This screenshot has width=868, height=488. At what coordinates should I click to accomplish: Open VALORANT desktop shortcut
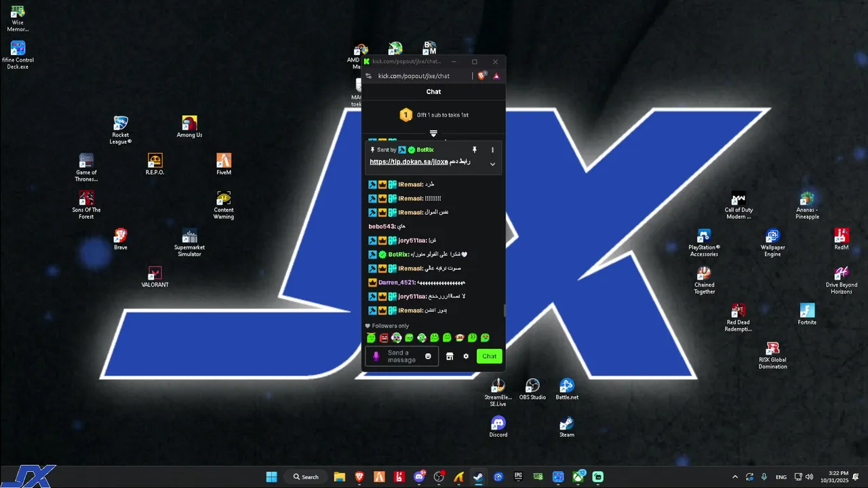155,277
